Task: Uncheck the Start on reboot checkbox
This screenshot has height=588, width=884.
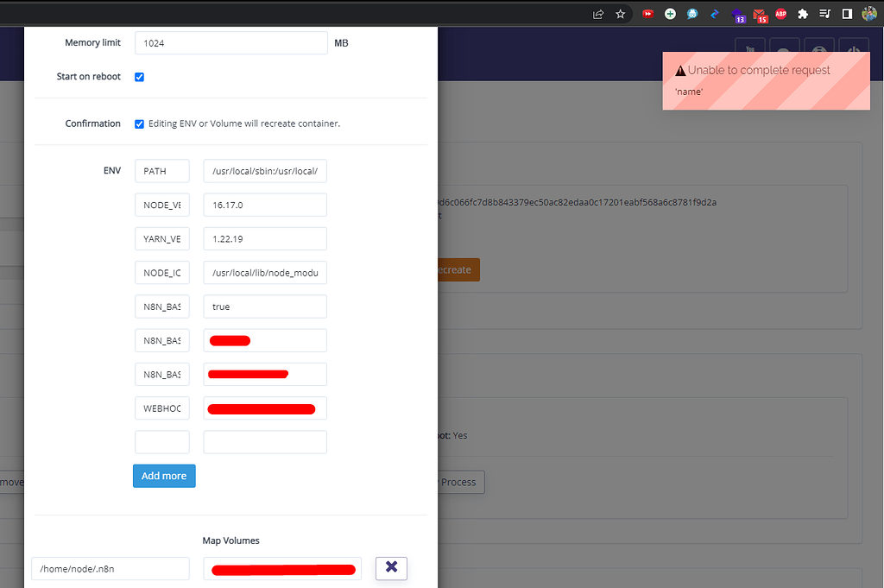Action: click(x=139, y=77)
